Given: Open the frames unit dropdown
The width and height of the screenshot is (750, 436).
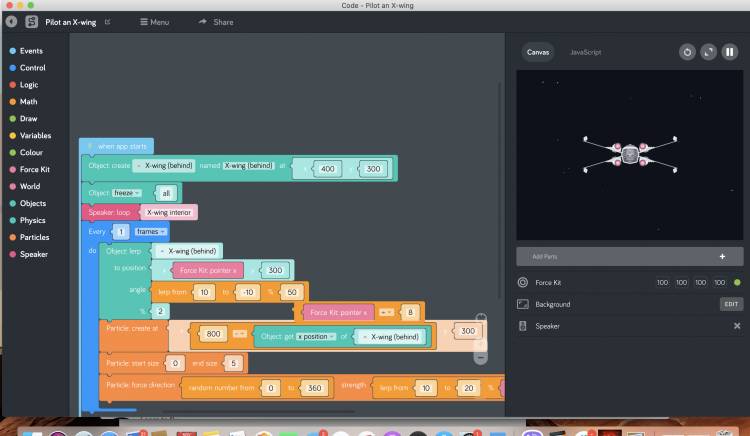Looking at the screenshot, I should click(150, 231).
